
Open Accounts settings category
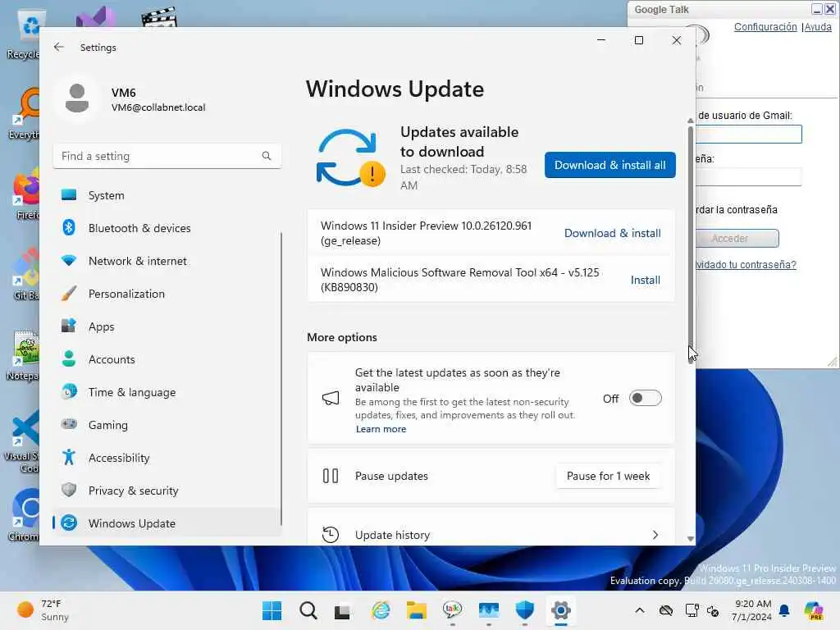coord(167,359)
